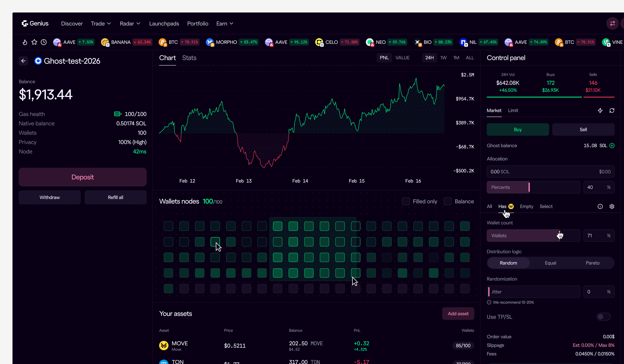Open the favorites star icon
This screenshot has height=364, width=624.
[x=34, y=42]
